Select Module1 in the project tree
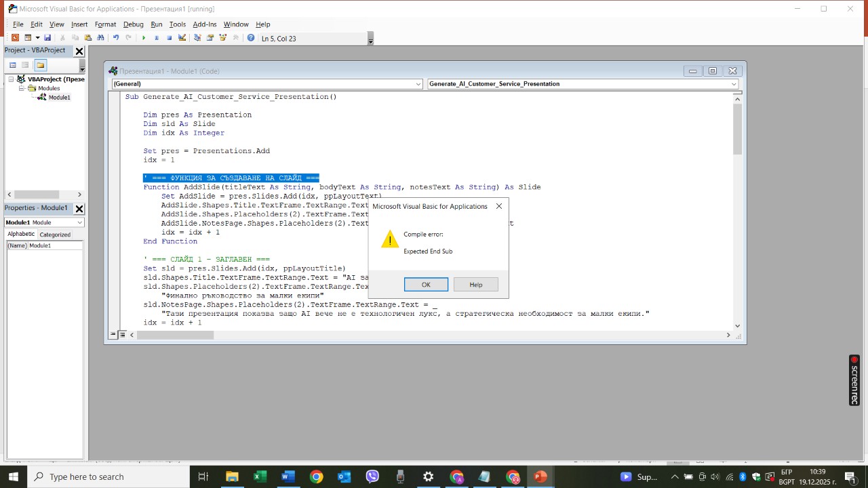The width and height of the screenshot is (868, 488). [58, 98]
